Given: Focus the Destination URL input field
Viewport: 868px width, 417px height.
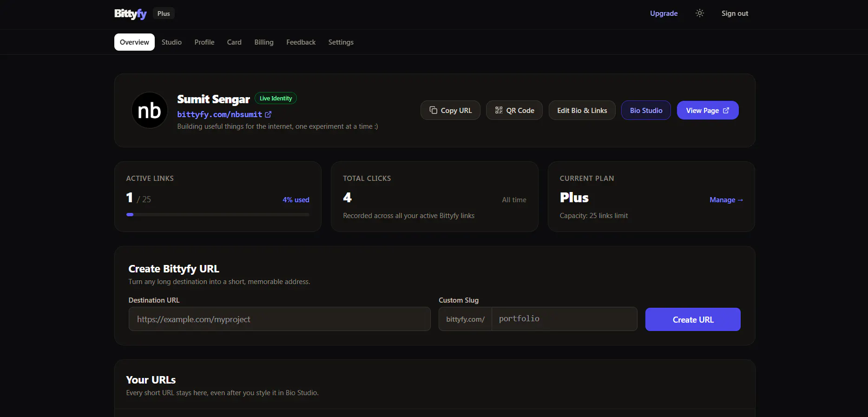Looking at the screenshot, I should coord(280,319).
